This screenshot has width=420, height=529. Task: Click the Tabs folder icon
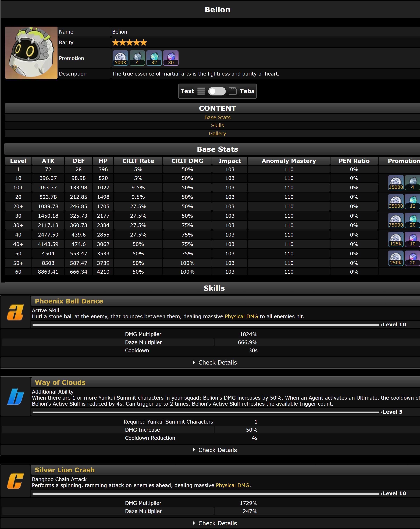[x=233, y=91]
